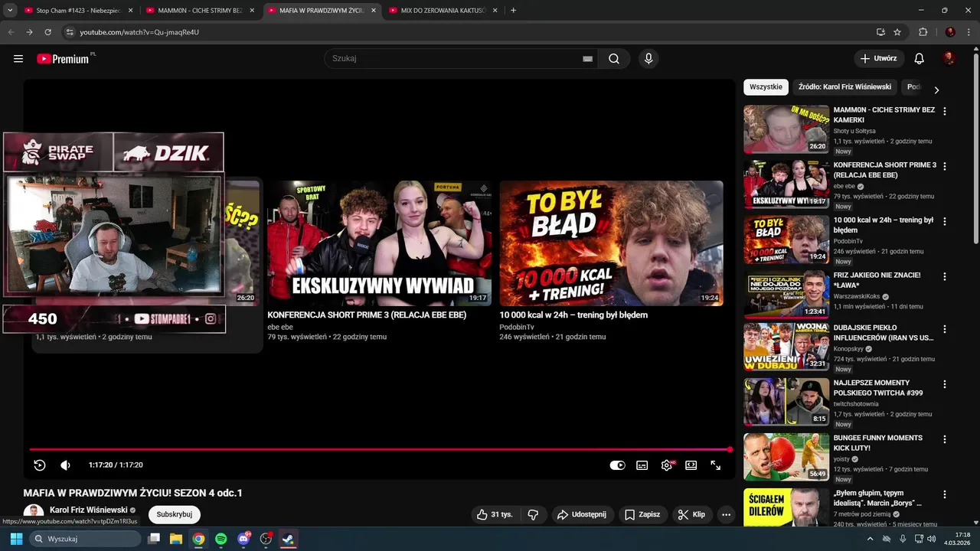
Task: Save video with the Zapisz button
Action: click(642, 514)
